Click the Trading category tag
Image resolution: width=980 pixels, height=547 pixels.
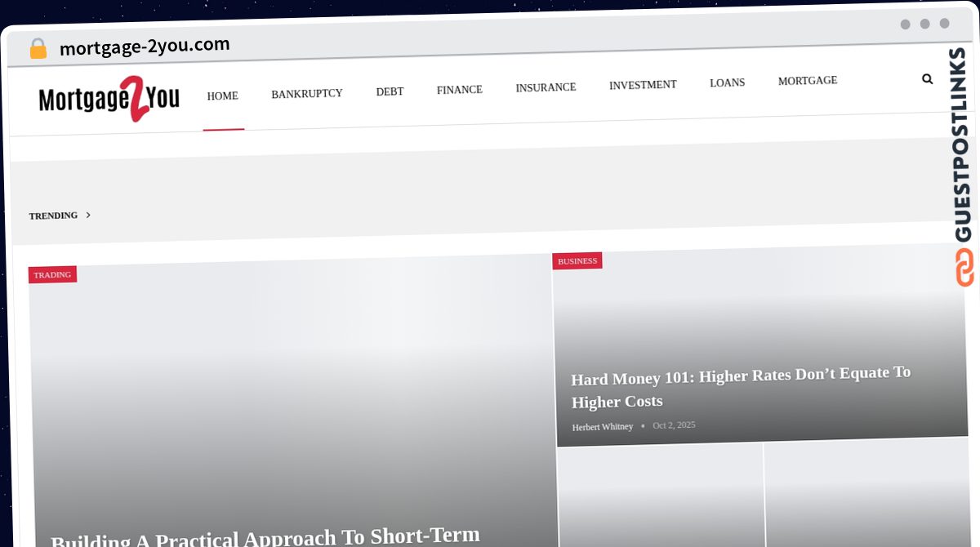coord(52,274)
